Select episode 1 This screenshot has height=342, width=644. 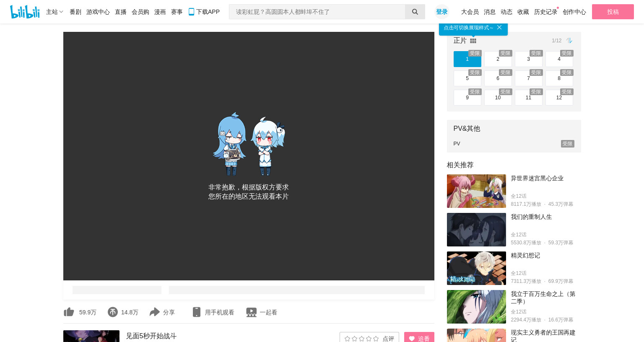[x=467, y=59]
